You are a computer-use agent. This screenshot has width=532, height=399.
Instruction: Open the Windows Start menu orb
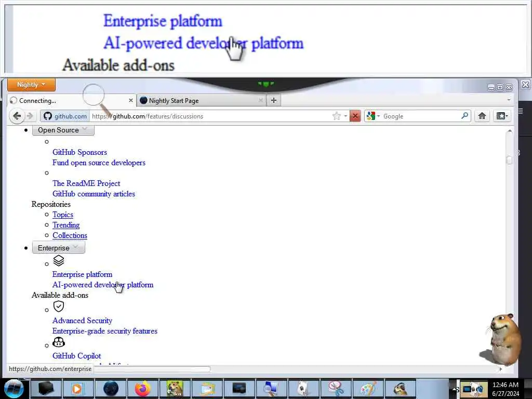tap(14, 389)
